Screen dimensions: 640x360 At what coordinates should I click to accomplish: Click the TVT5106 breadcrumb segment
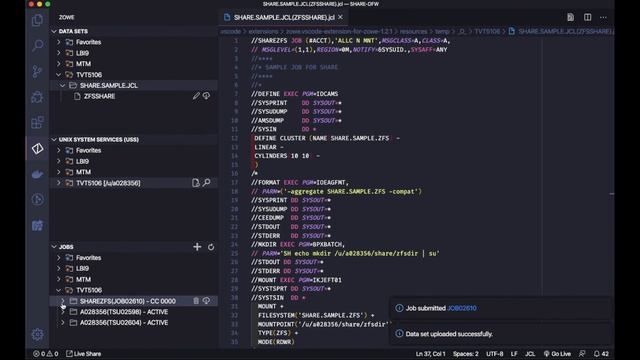click(x=487, y=31)
